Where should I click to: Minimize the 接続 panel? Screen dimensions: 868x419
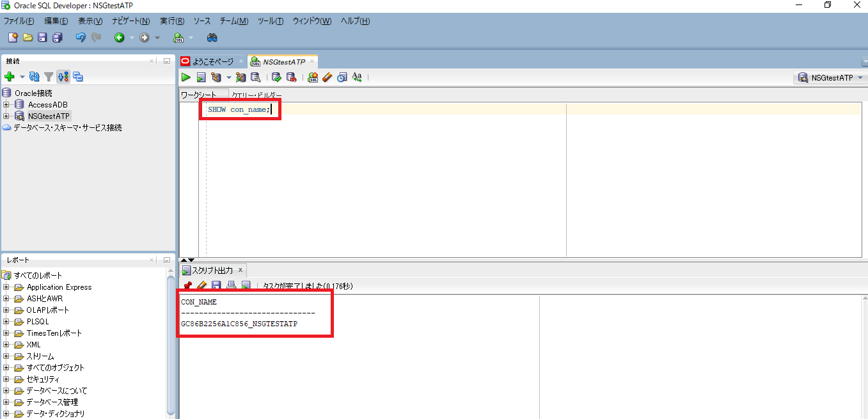(x=167, y=61)
